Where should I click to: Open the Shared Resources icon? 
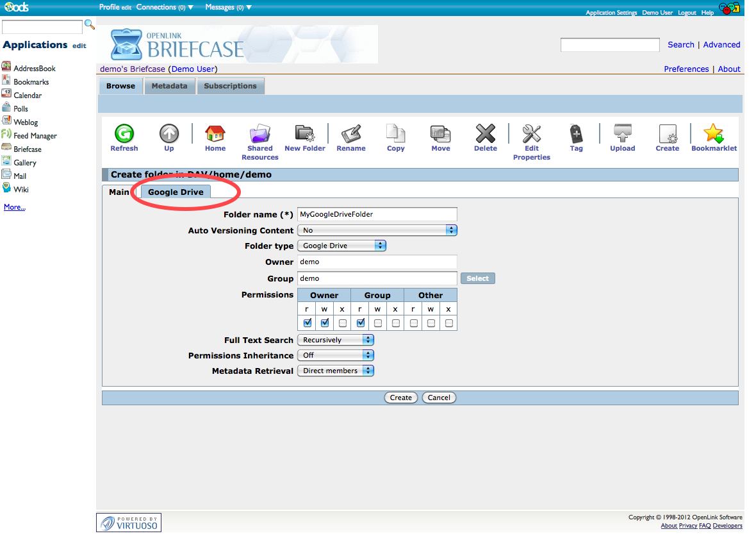point(259,134)
